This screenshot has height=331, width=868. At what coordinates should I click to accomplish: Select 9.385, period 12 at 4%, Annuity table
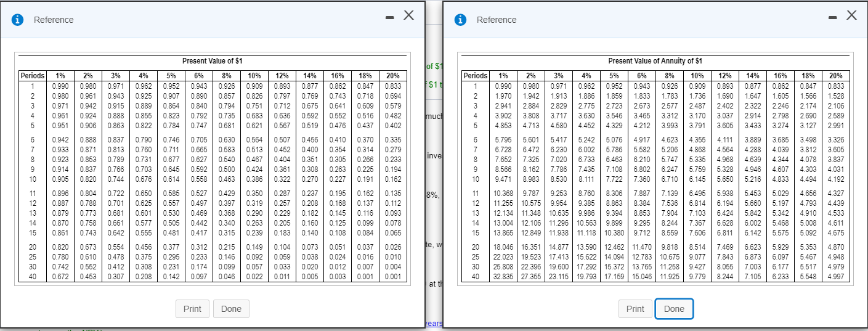586,203
